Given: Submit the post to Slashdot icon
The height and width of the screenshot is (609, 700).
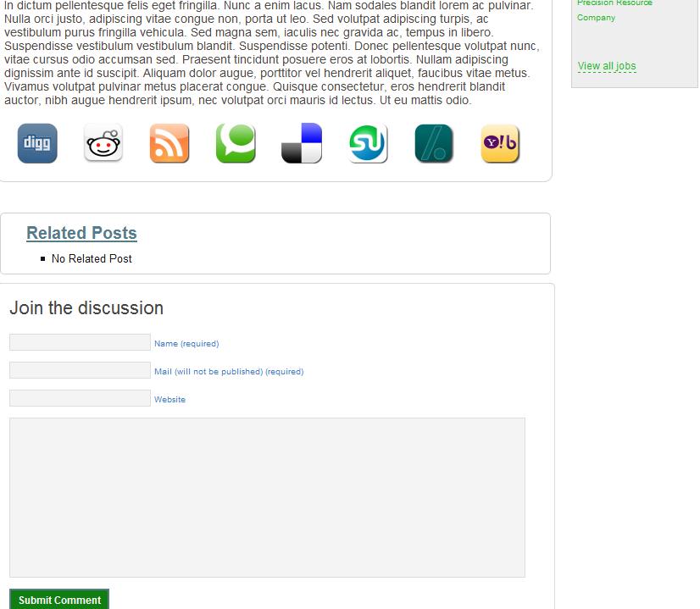Looking at the screenshot, I should point(434,143).
